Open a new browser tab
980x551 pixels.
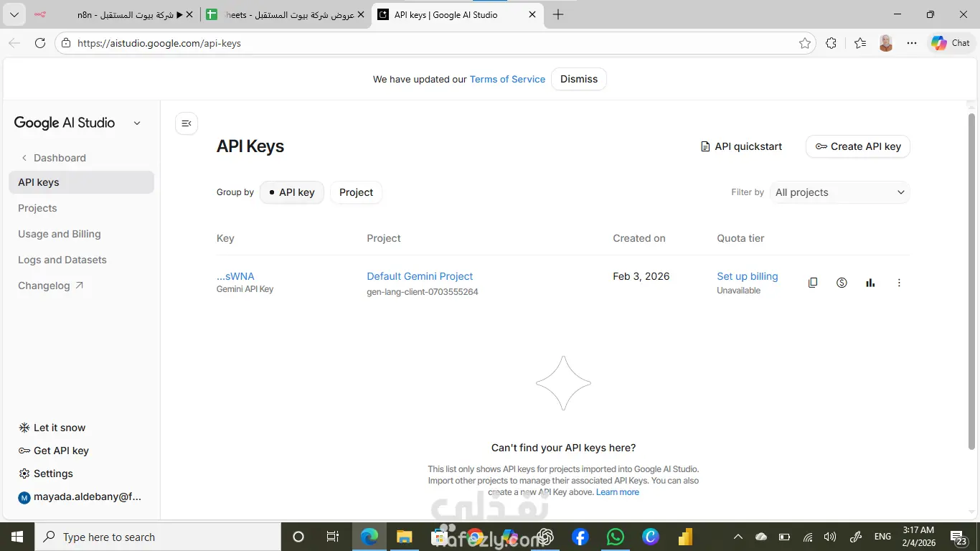tap(558, 14)
